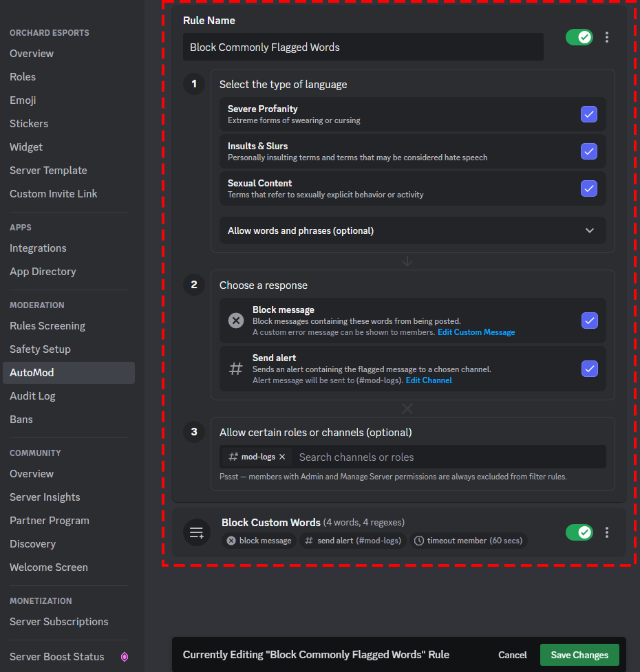Click the Save Changes button
Image resolution: width=640 pixels, height=672 pixels.
[x=579, y=655]
